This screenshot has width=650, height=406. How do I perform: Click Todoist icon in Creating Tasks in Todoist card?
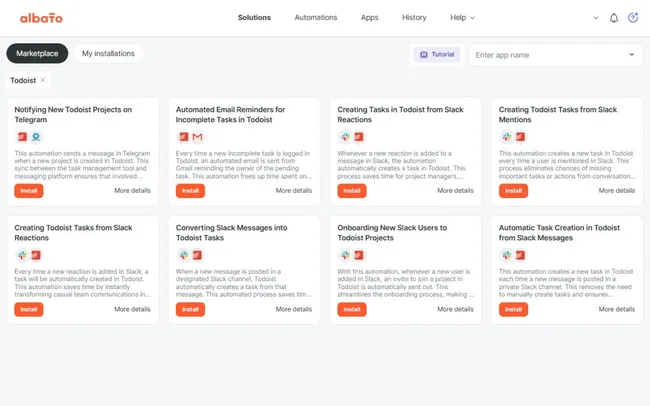359,137
